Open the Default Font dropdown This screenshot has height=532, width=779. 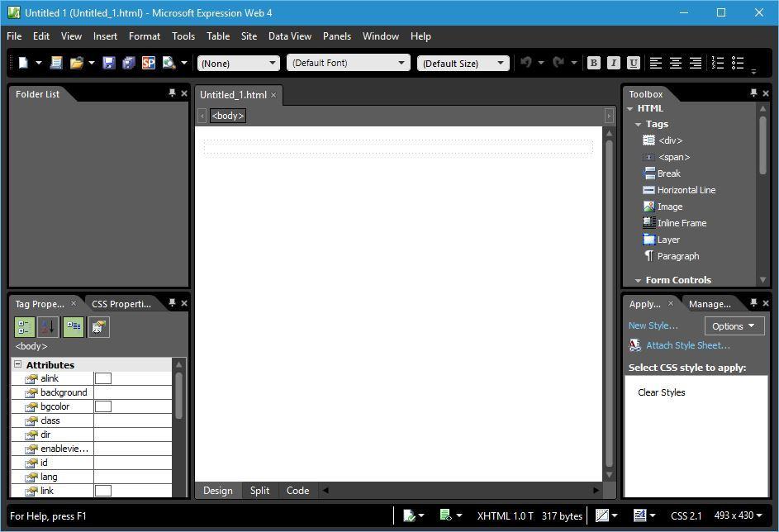click(x=349, y=63)
